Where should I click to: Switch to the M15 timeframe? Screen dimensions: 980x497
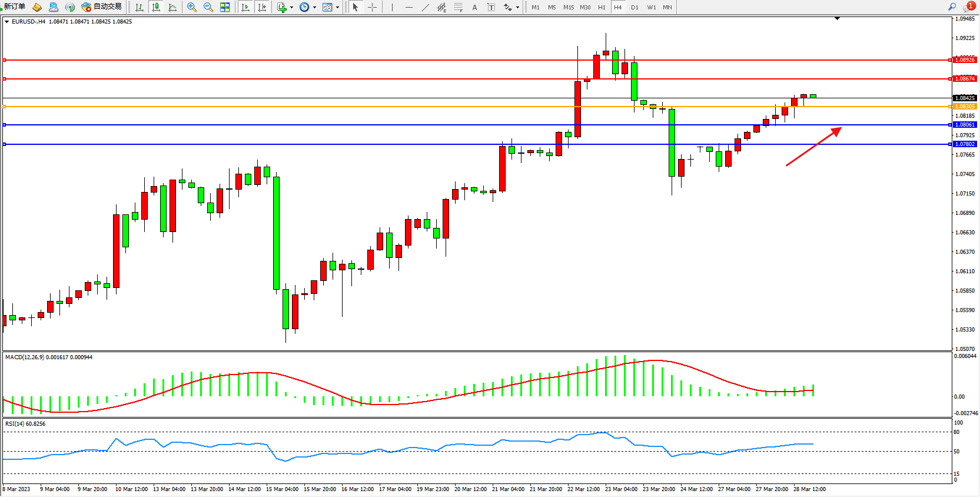click(x=568, y=8)
